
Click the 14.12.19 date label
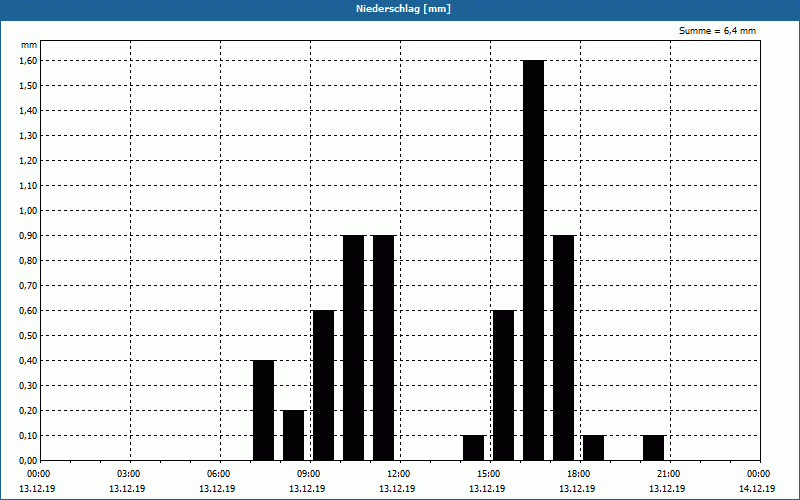pos(757,488)
